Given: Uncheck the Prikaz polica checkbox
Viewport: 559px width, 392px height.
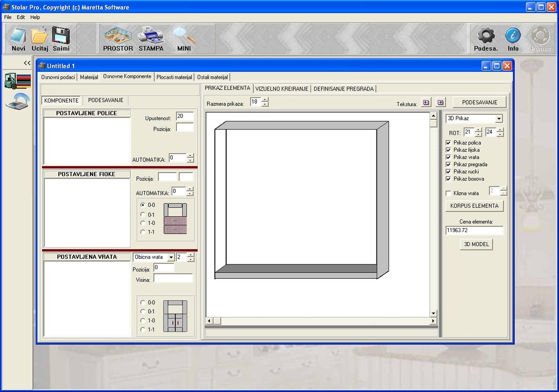Looking at the screenshot, I should 448,143.
